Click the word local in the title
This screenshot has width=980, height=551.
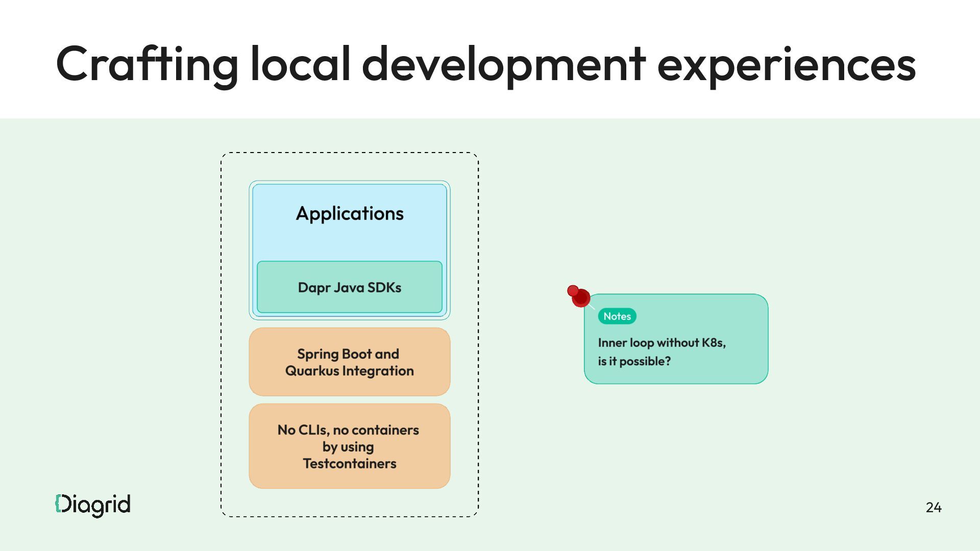point(301,64)
